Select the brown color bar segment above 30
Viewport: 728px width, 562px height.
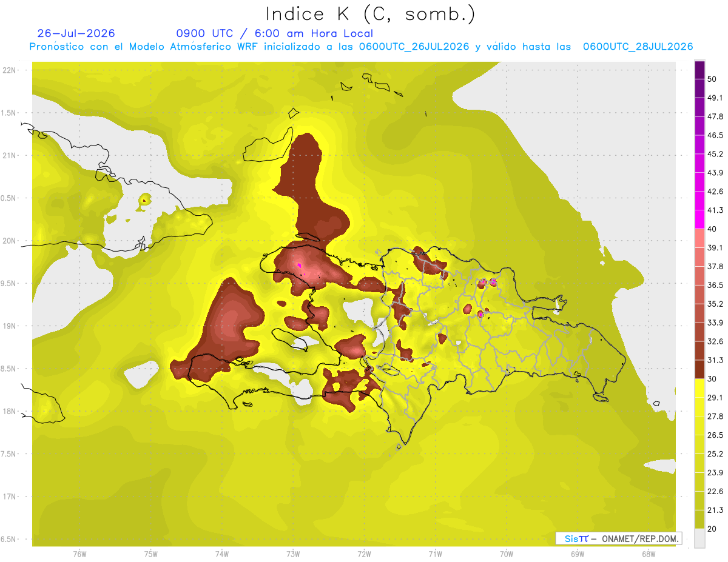(699, 369)
